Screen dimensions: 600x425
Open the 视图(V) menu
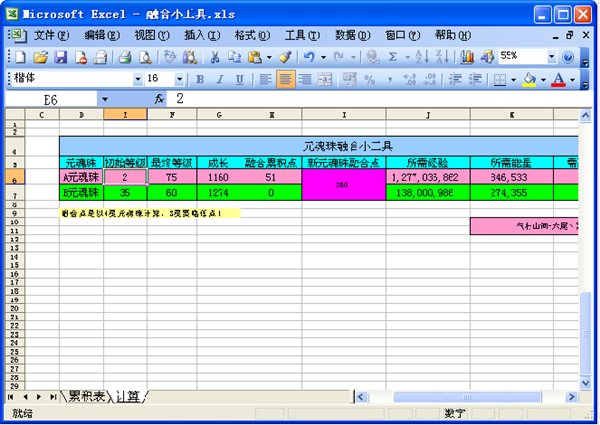(152, 36)
